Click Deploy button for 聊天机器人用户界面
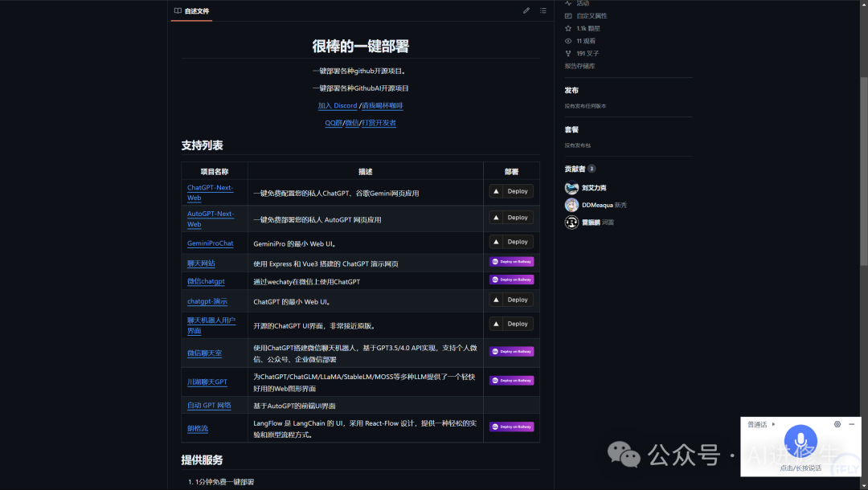 511,324
